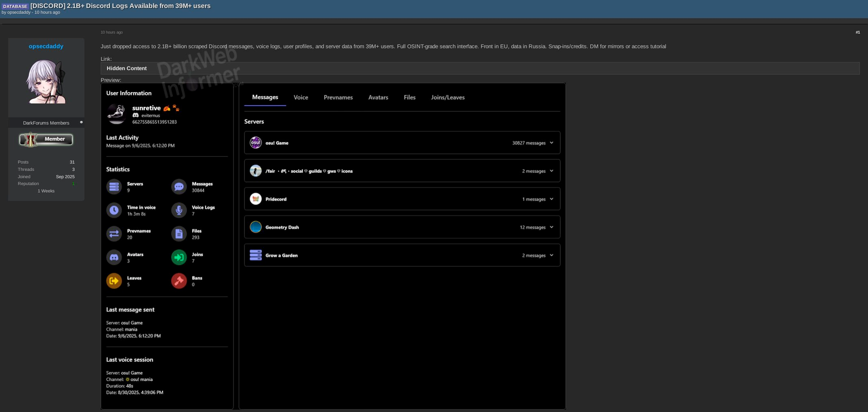The image size is (868, 412).
Task: Click the yellow Leaves icon
Action: click(x=114, y=281)
